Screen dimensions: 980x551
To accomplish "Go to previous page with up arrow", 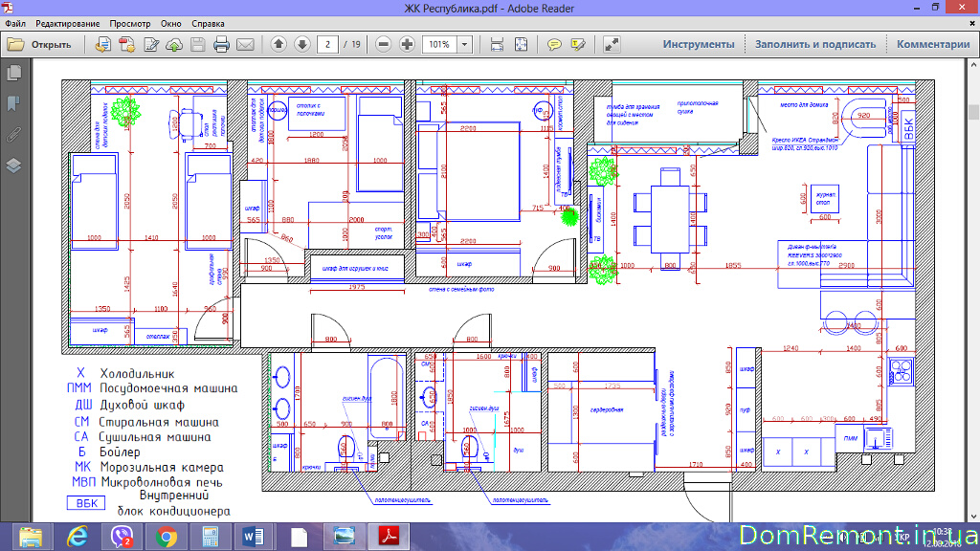I will [278, 44].
